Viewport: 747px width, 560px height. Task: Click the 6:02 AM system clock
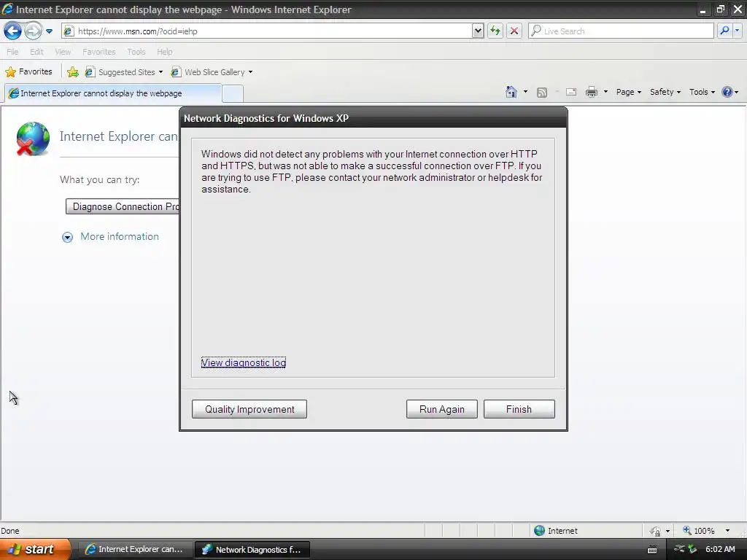(x=720, y=549)
